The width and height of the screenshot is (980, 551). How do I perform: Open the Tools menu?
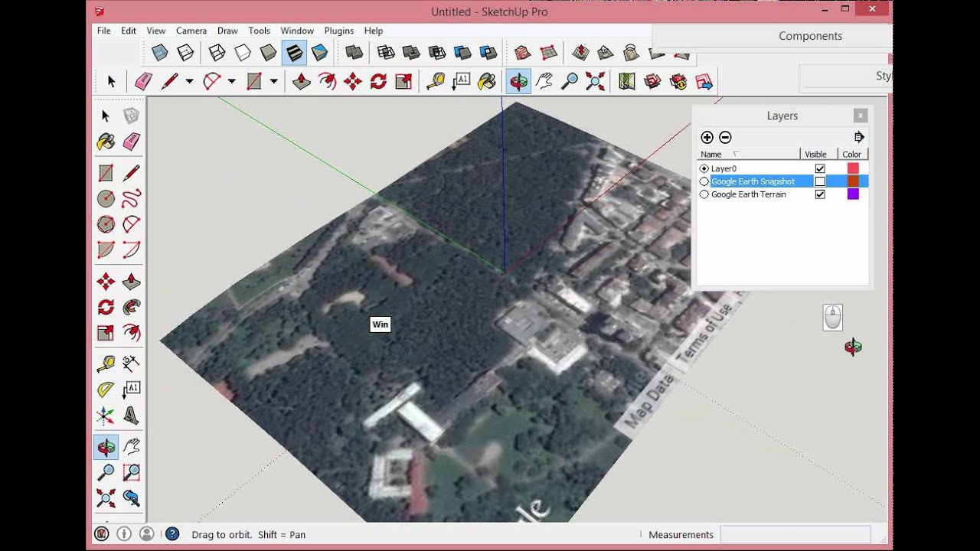tap(259, 31)
